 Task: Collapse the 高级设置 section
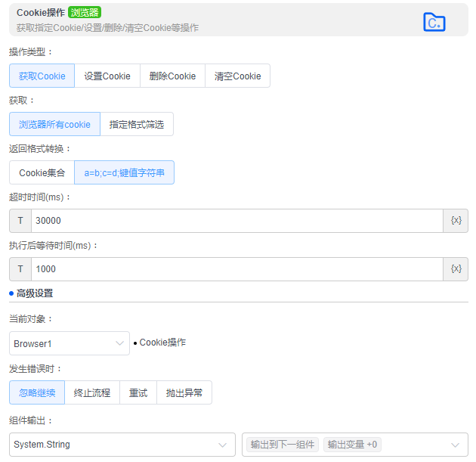point(34,293)
